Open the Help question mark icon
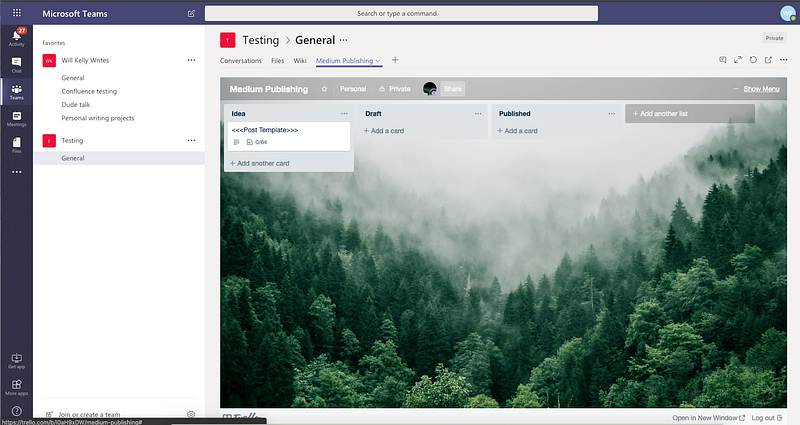 point(16,411)
